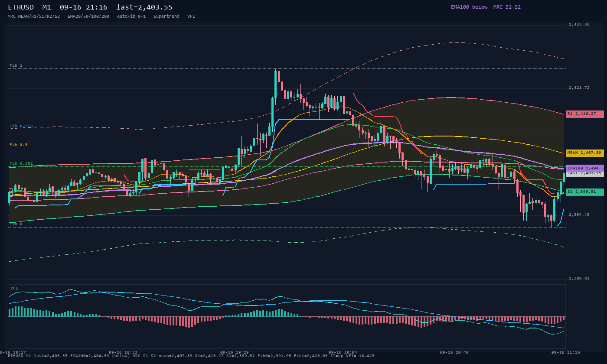Click the last=2,403.55 header value
Image resolution: width=607 pixels, height=364 pixels.
click(144, 7)
